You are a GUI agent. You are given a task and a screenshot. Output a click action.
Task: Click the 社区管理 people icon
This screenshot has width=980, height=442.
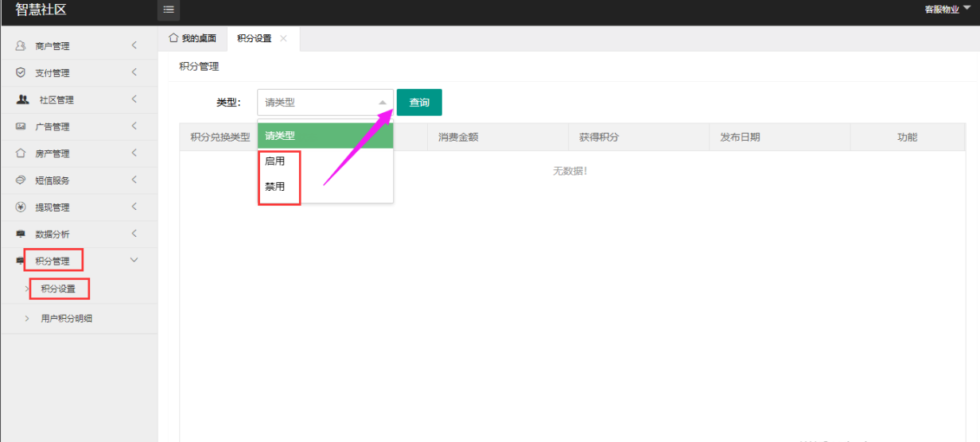point(23,100)
